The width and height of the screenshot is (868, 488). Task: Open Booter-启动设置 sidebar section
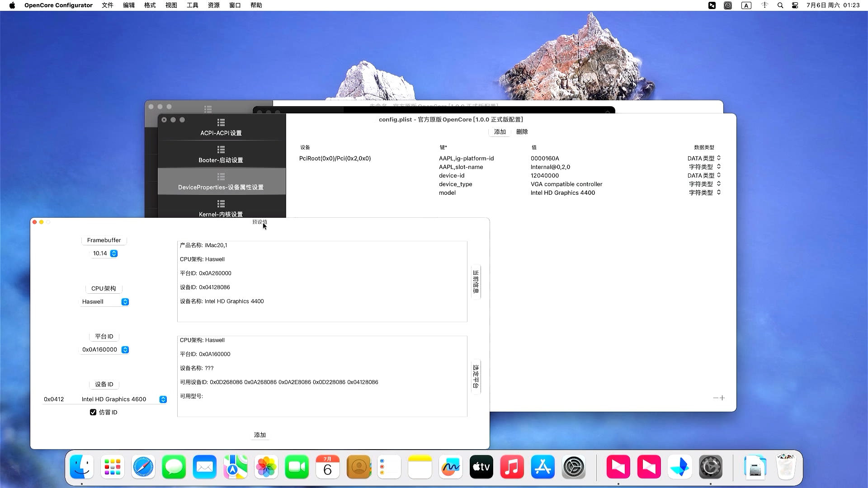(221, 155)
